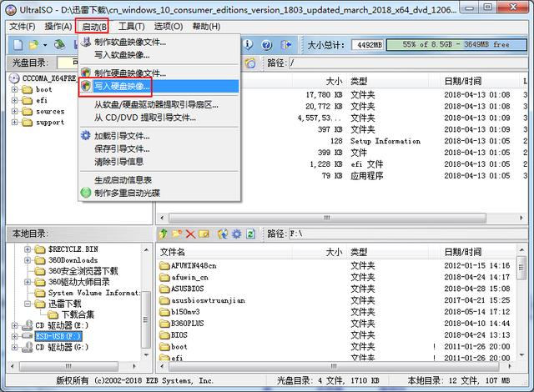This screenshot has width=534, height=392.
Task: Select the 下载合集 folder in local tree
Action: pyautogui.click(x=78, y=314)
